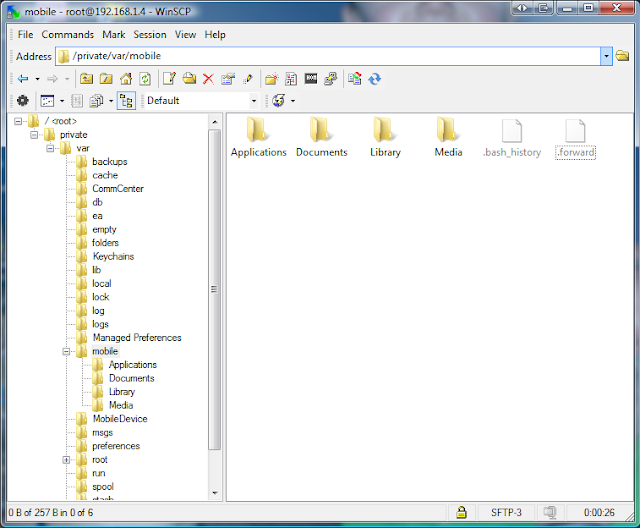Click the padlock icon in status bar
The image size is (640, 528).
461,512
